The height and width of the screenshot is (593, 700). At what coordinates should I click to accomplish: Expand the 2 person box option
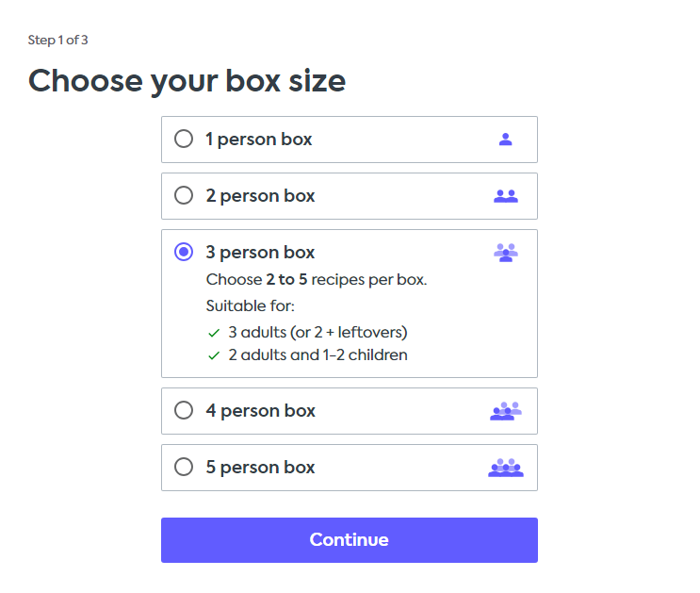(350, 196)
